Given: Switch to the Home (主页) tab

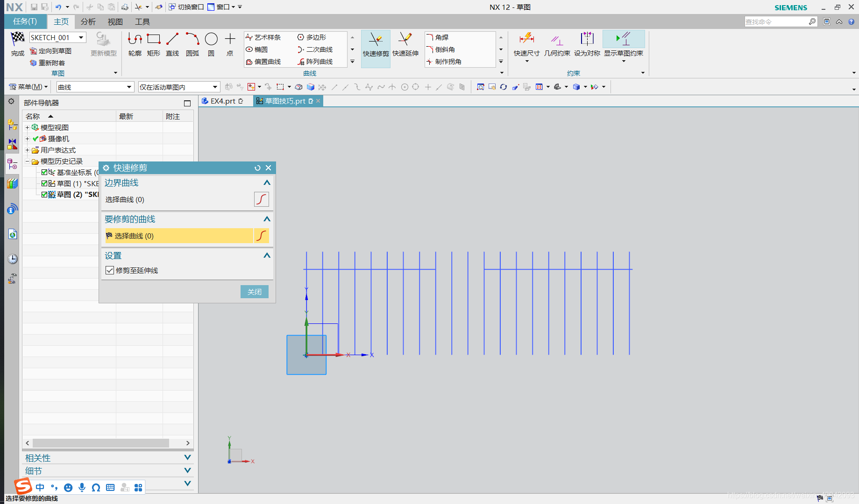Looking at the screenshot, I should pyautogui.click(x=61, y=21).
